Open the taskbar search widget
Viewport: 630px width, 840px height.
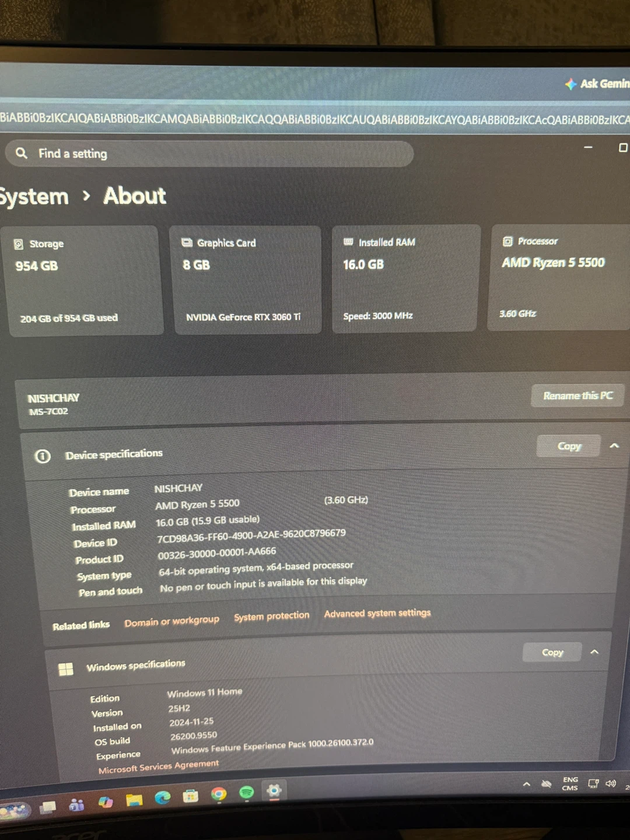click(15, 810)
